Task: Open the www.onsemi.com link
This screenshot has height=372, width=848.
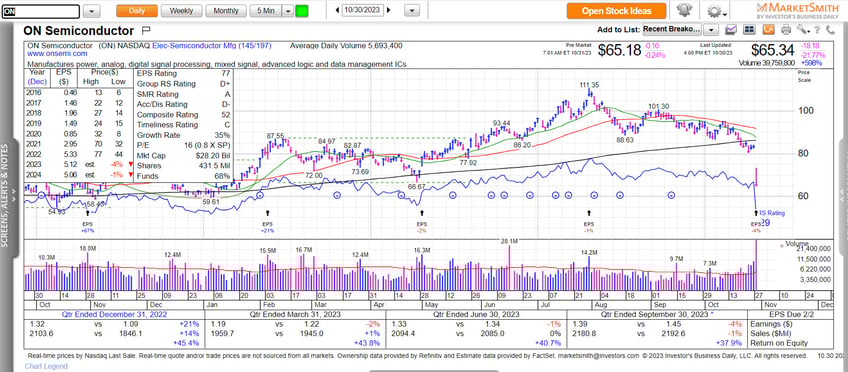Action: [x=57, y=54]
